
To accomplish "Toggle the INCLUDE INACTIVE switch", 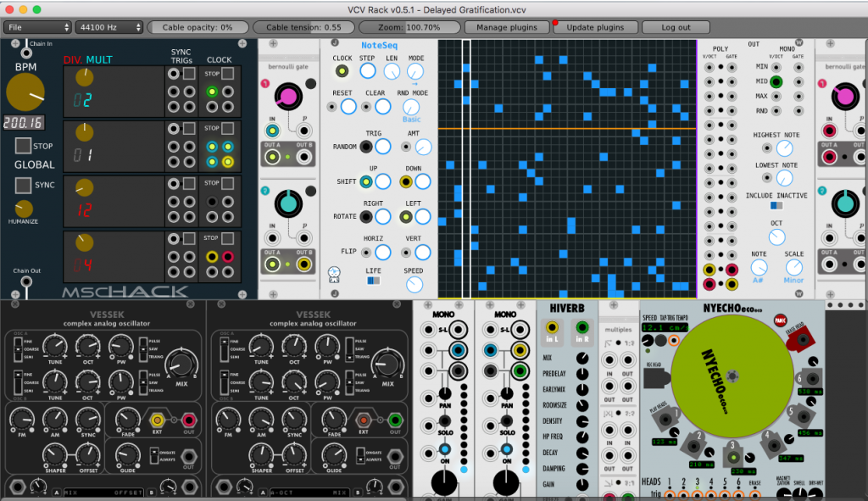I will [x=776, y=206].
